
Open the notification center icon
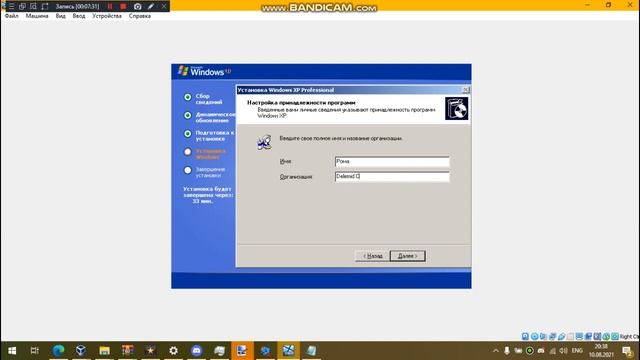(x=627, y=351)
